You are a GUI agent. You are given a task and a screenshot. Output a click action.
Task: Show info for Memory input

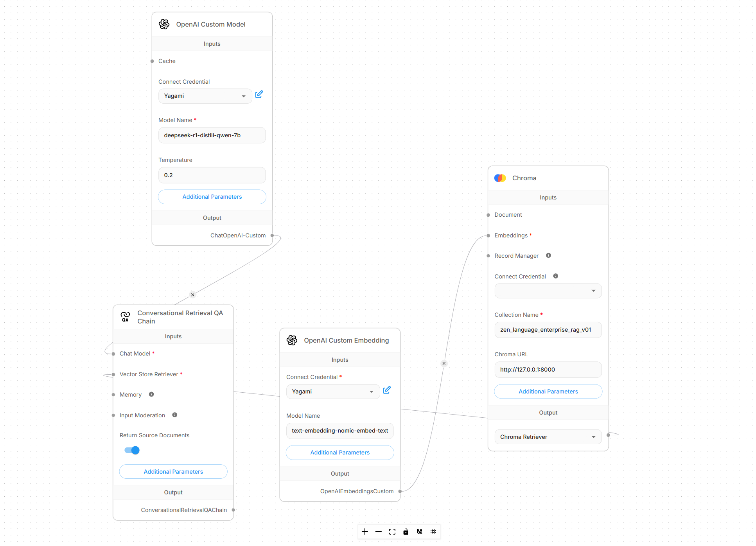click(151, 394)
